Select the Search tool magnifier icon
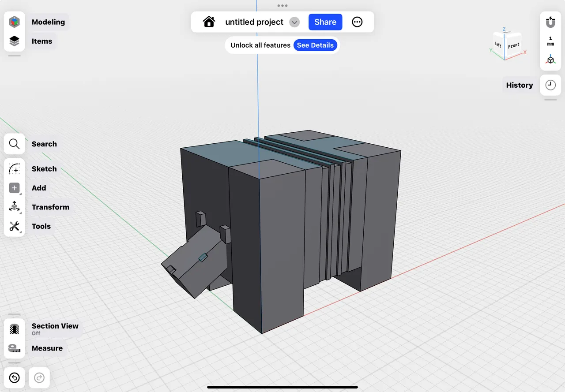565x392 pixels. pos(14,144)
